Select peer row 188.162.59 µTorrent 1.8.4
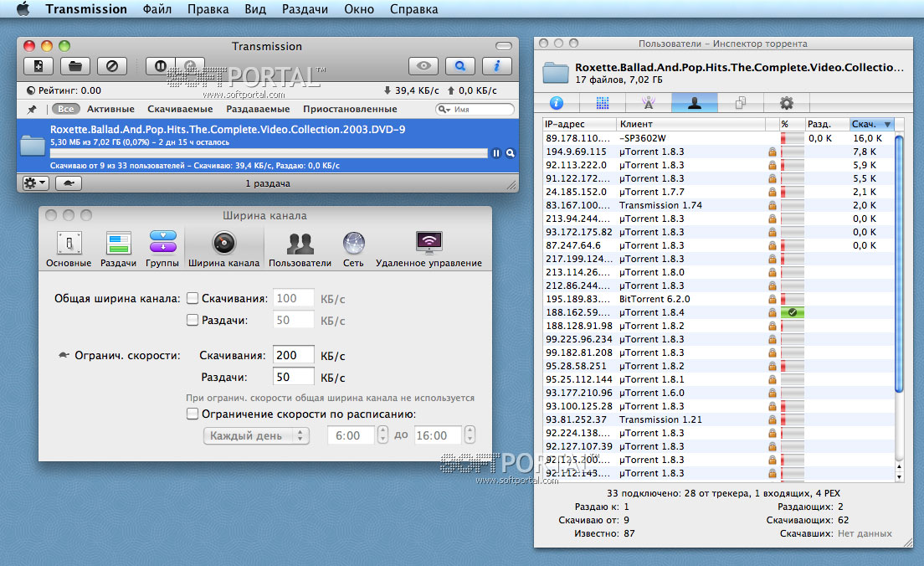Screen dimensions: 924x566 [x=718, y=312]
